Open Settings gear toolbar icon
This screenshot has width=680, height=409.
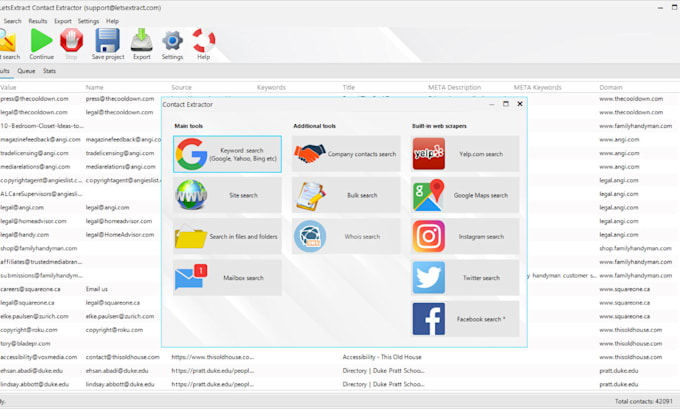[x=172, y=41]
